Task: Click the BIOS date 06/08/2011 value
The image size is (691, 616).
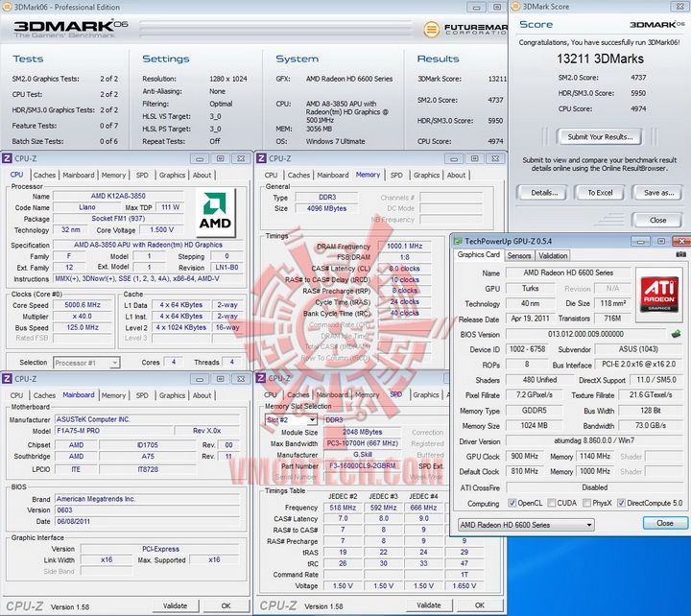Action: [x=147, y=521]
